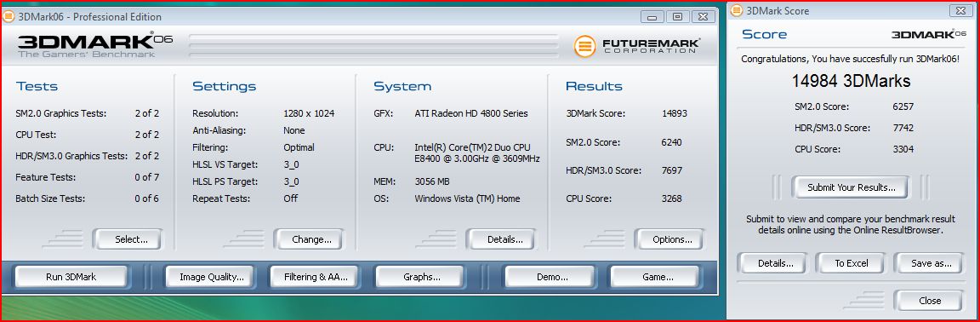Click the System section heading
980x322 pixels.
pyautogui.click(x=402, y=86)
